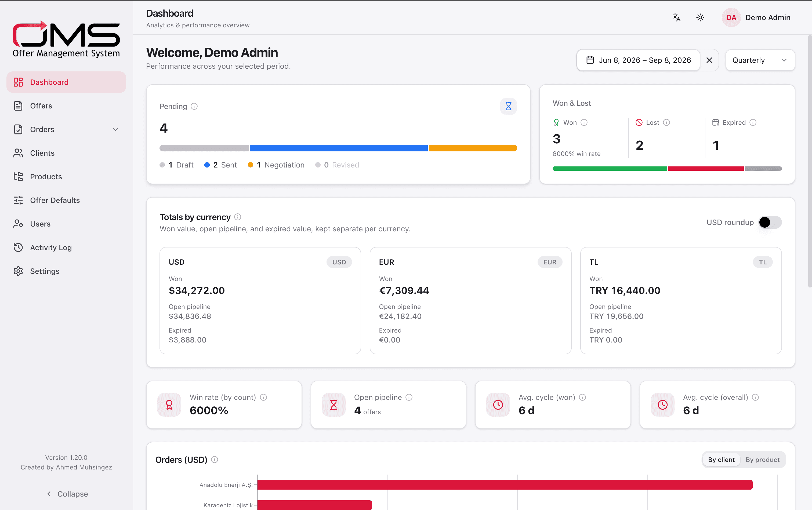Click the USD currency badge

tap(339, 262)
